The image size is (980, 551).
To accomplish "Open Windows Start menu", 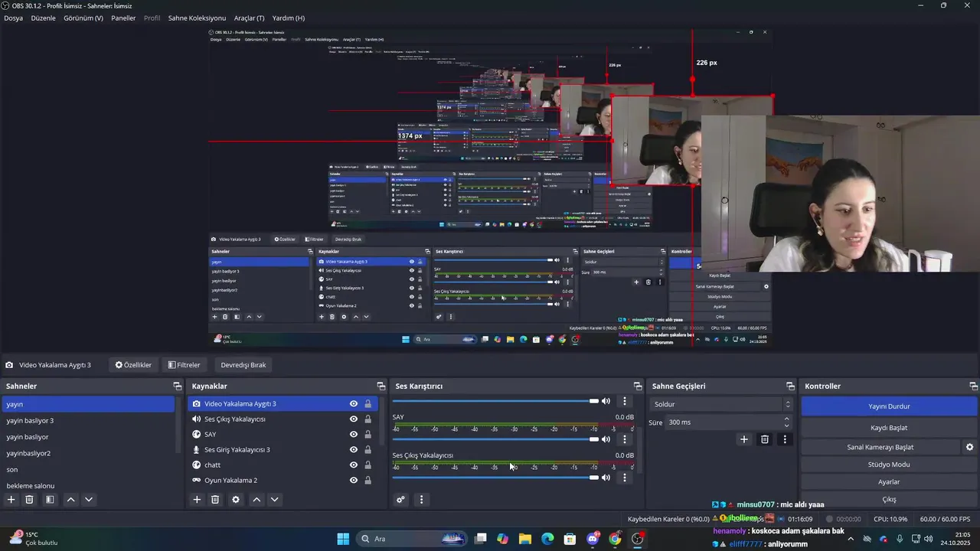I will point(343,539).
